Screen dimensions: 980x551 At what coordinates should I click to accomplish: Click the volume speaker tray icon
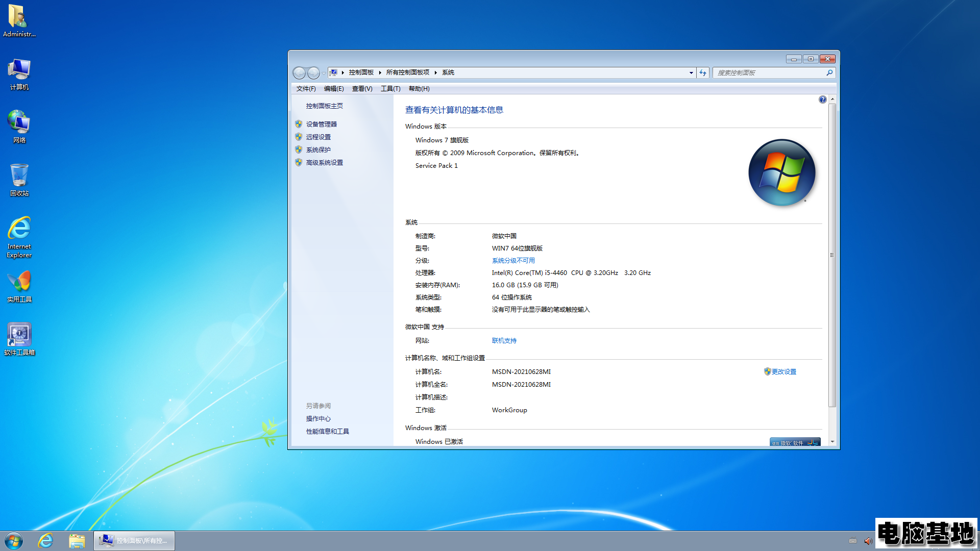tap(868, 541)
